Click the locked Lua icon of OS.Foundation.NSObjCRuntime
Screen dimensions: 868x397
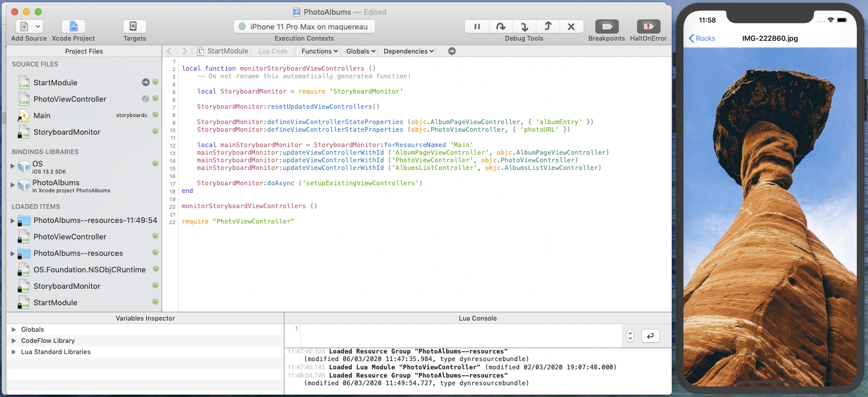click(24, 270)
